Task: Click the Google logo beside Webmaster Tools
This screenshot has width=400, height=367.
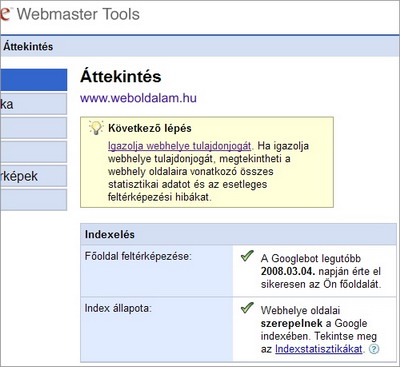Action: click(x=5, y=14)
